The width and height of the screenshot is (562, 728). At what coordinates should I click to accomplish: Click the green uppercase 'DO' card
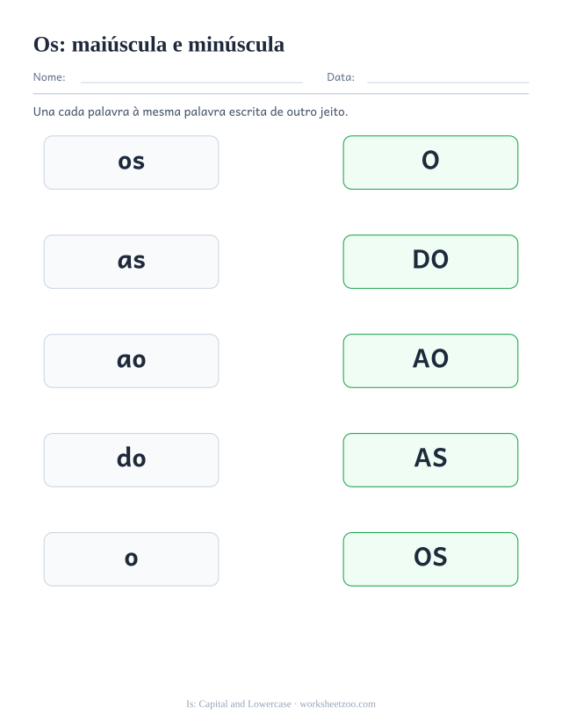pos(430,262)
